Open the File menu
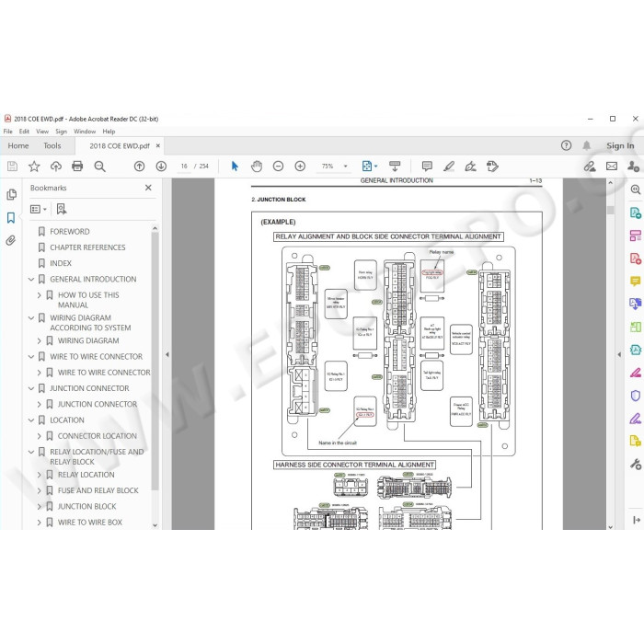644x644 pixels. click(7, 132)
